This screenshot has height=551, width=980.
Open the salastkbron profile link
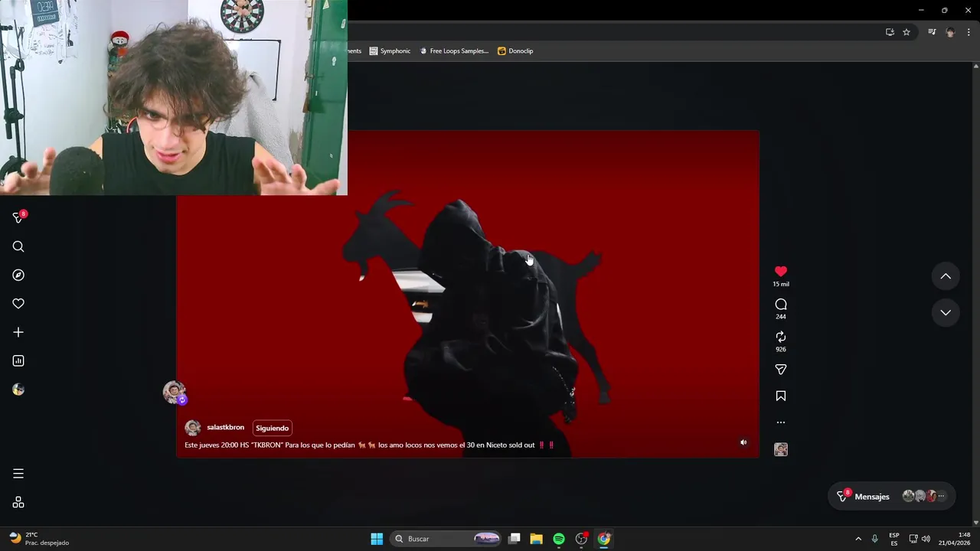[225, 428]
